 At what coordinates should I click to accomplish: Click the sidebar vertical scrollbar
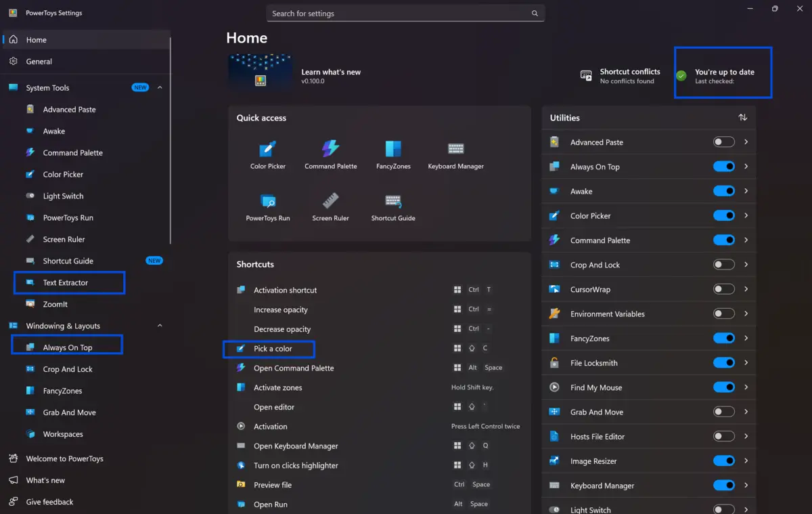[x=171, y=141]
